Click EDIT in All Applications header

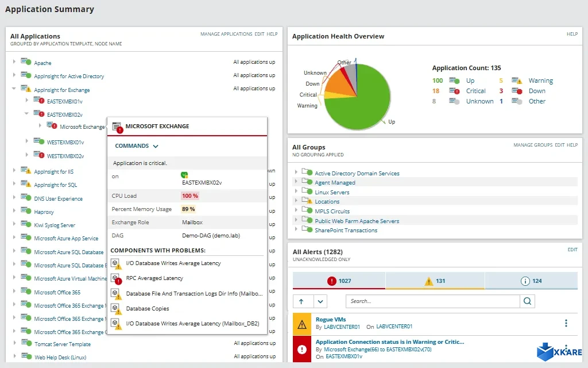(260, 34)
